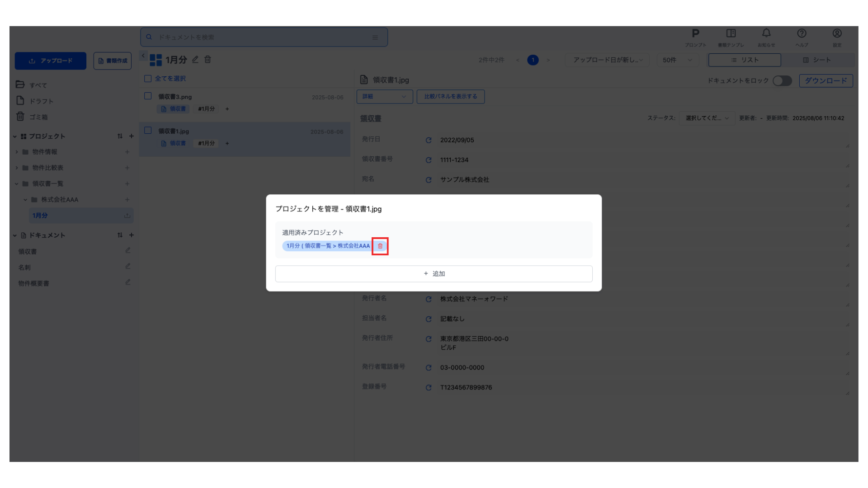Open the notifications bell icon
This screenshot has height=488, width=868.
pos(766,34)
